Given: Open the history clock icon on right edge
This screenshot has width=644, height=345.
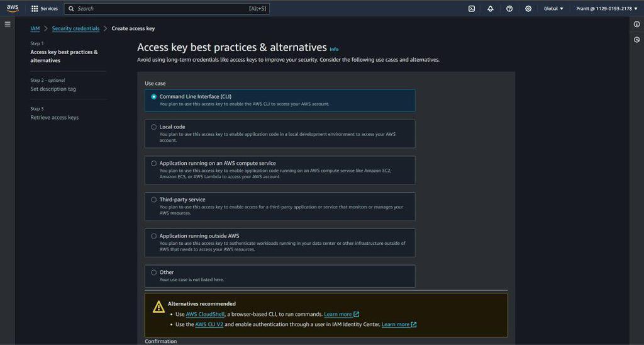Looking at the screenshot, I should tap(636, 40).
